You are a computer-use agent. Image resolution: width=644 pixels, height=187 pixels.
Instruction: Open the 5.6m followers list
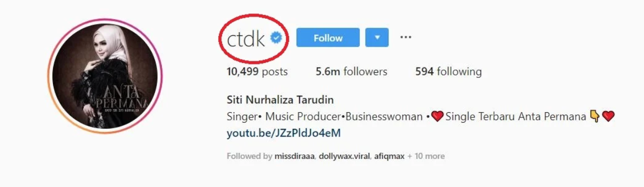click(x=351, y=72)
